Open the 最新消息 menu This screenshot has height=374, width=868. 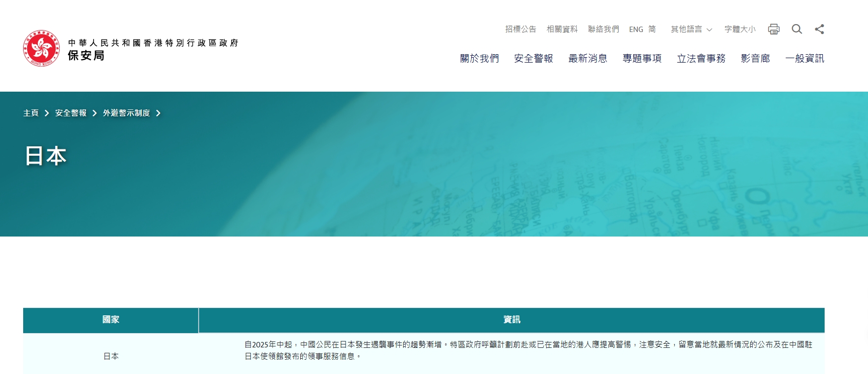(588, 59)
